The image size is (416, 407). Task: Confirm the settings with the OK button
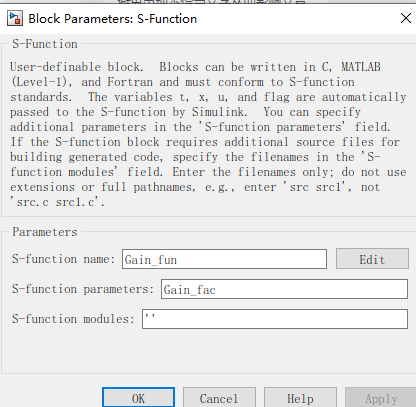click(138, 398)
